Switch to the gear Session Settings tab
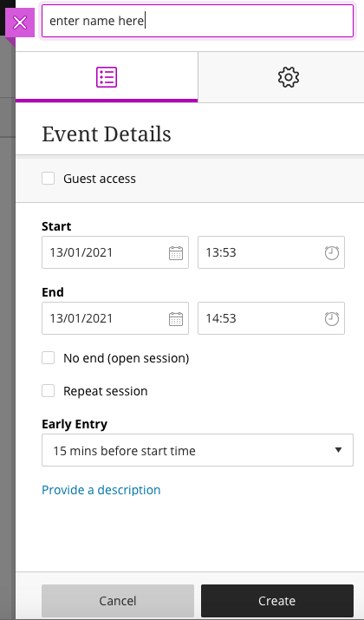The height and width of the screenshot is (620, 364). point(289,77)
